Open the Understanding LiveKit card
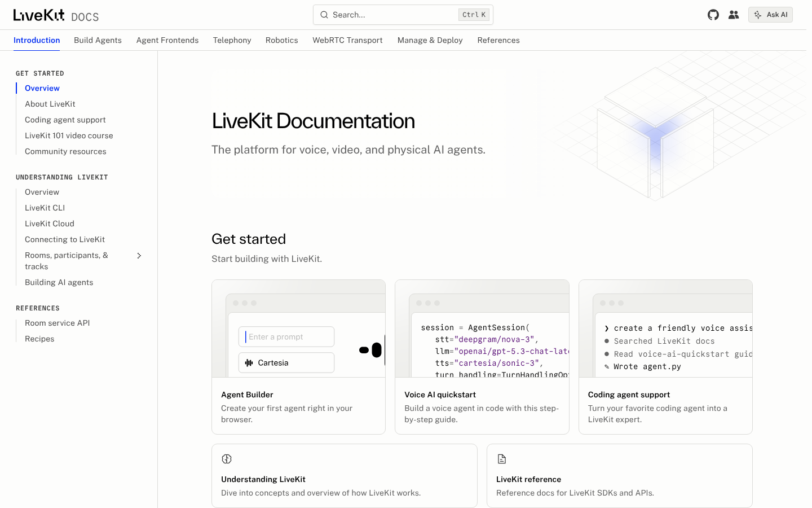 [345, 476]
